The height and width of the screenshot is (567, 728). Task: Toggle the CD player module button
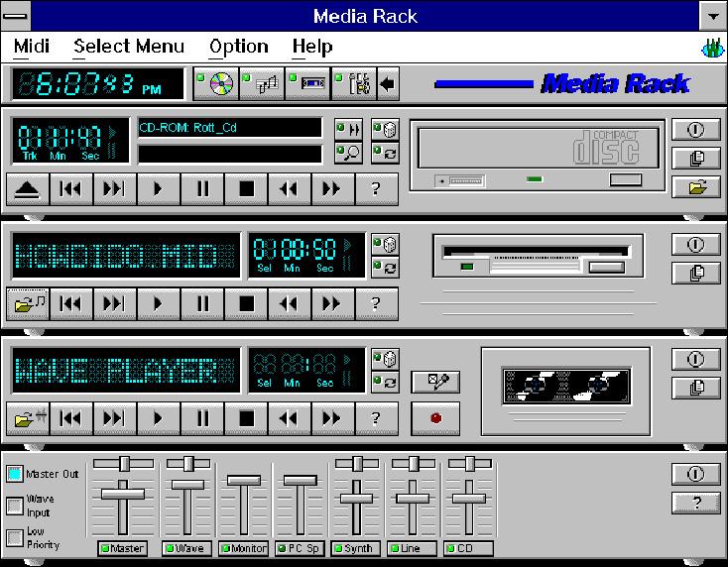216,83
